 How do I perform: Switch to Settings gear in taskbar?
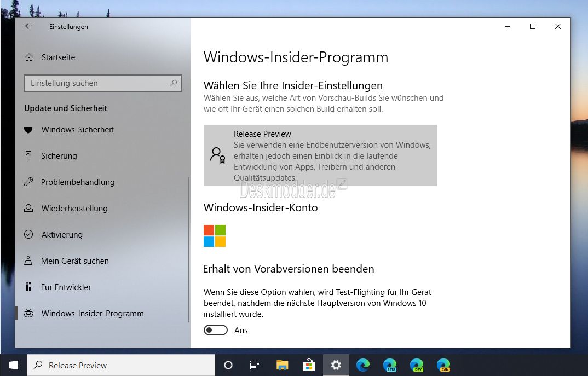(x=336, y=365)
